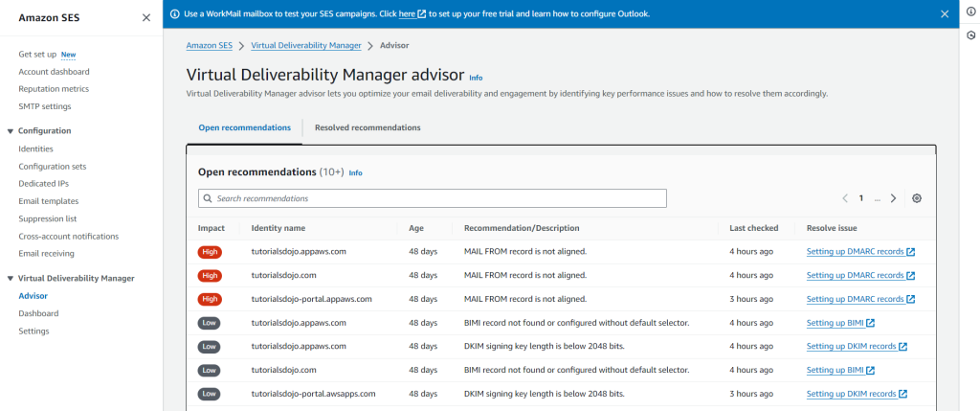
Task: Switch to Resolved recommendations tab
Action: [367, 127]
